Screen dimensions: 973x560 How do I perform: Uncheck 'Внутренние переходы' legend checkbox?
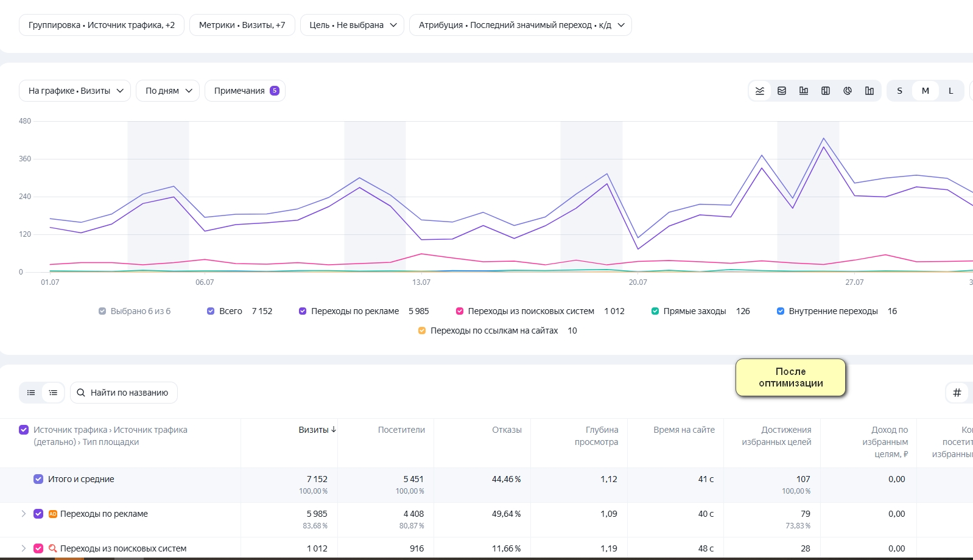[781, 311]
